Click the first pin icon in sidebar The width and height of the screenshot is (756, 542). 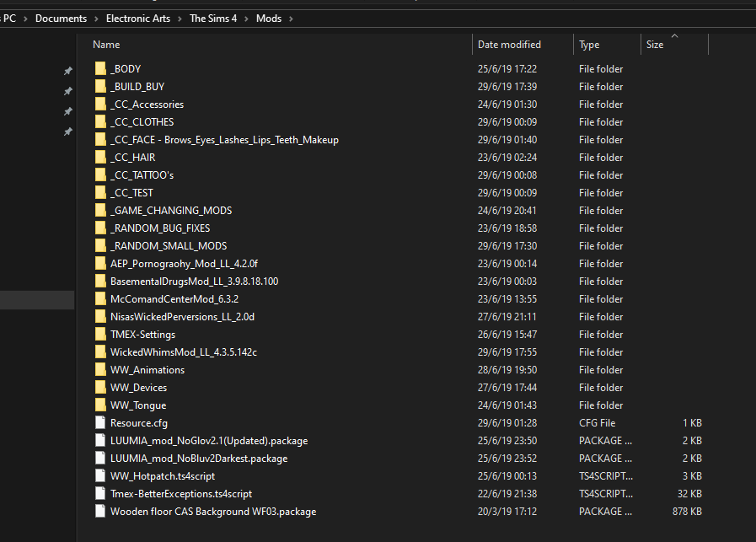point(68,71)
